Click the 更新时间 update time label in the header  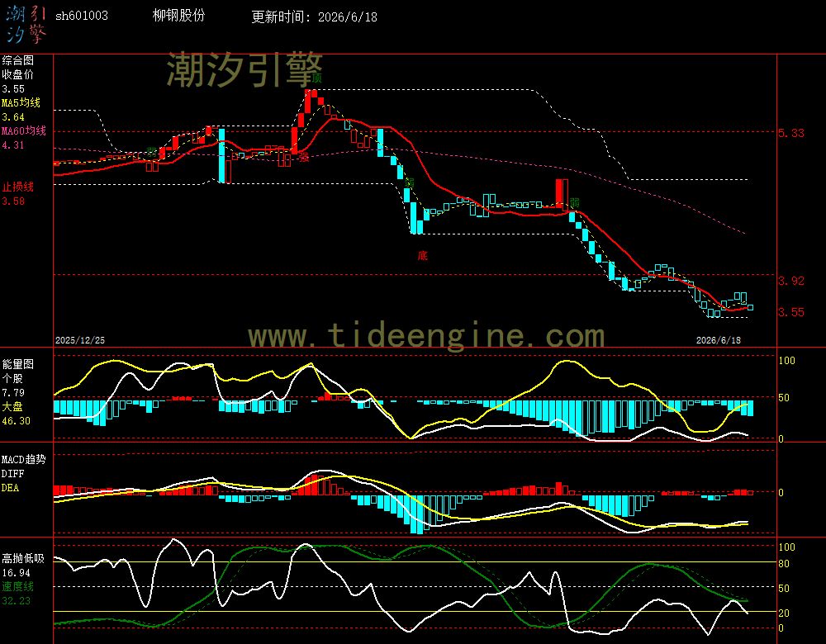[x=281, y=17]
